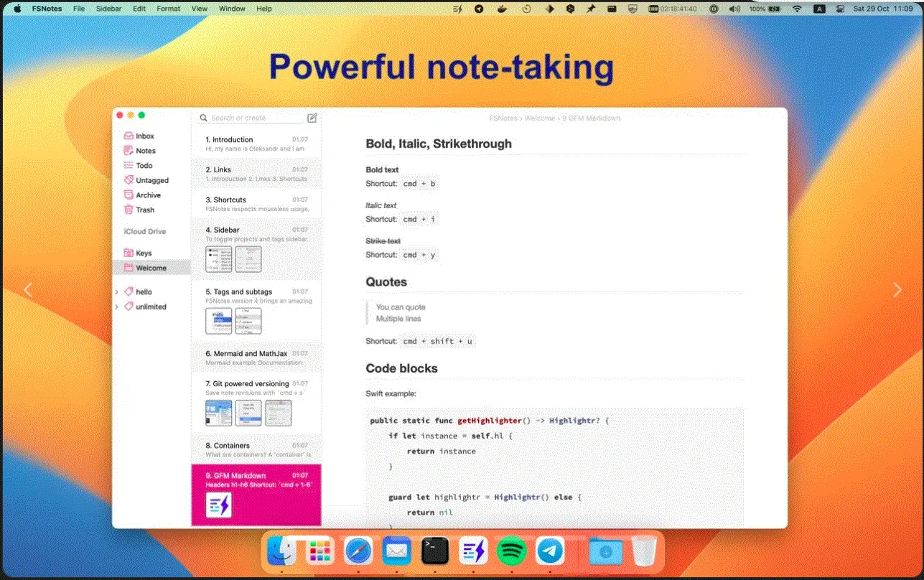Click the Quotes heading in the note

pos(386,282)
